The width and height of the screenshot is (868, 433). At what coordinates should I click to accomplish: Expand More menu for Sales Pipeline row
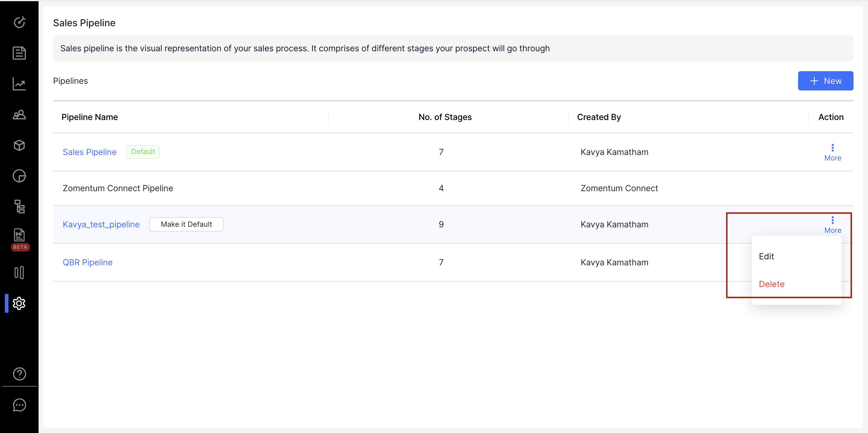pyautogui.click(x=832, y=153)
